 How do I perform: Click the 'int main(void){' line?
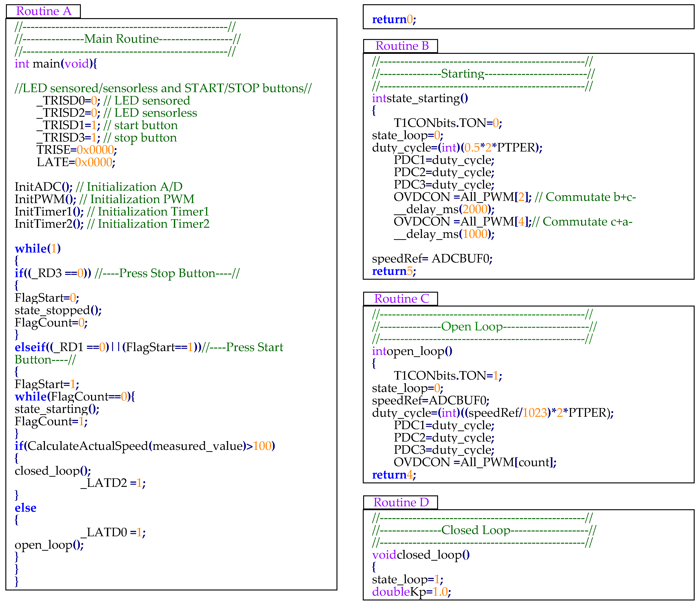[55, 64]
